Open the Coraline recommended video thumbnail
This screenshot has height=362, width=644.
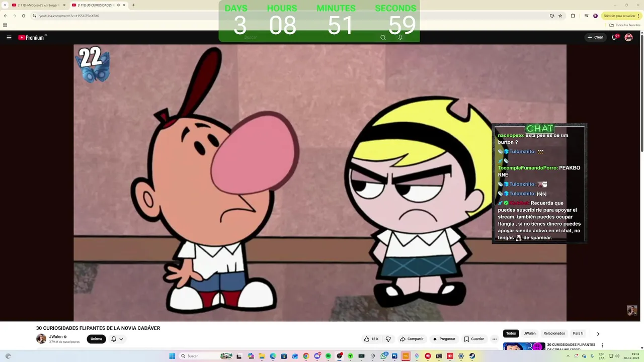tap(524, 347)
